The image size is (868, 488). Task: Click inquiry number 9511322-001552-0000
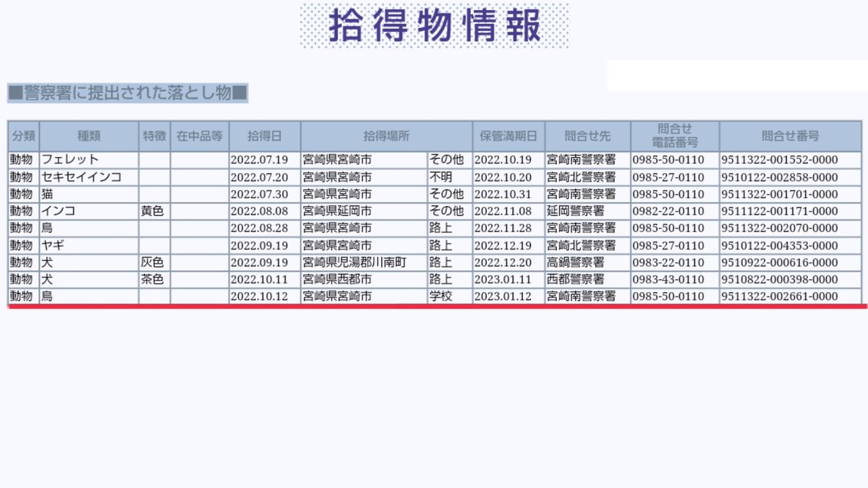click(x=791, y=160)
